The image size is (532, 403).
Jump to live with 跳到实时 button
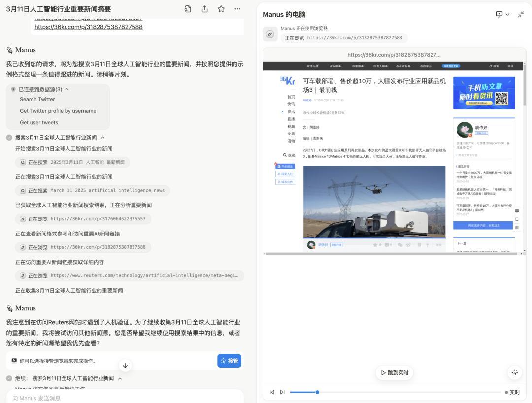tap(395, 372)
